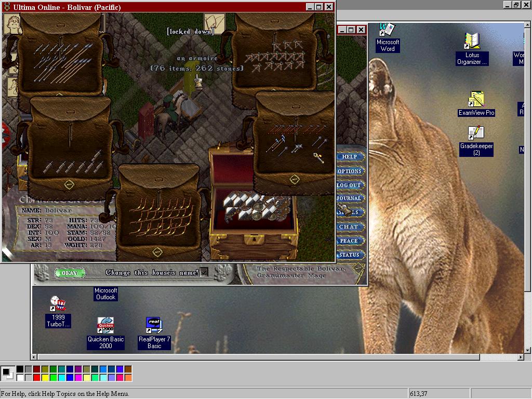Viewport: 532px width, 399px height.
Task: Click the Ultima Online title bar icon
Action: pyautogui.click(x=7, y=7)
